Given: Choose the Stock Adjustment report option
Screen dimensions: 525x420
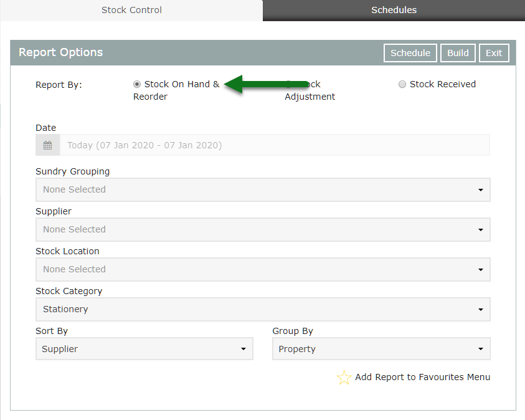Looking at the screenshot, I should pyautogui.click(x=310, y=90).
